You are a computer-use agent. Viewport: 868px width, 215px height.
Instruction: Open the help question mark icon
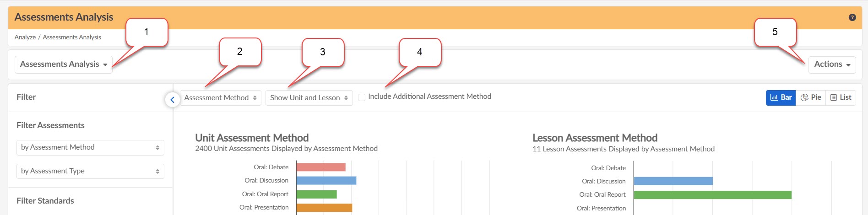852,17
